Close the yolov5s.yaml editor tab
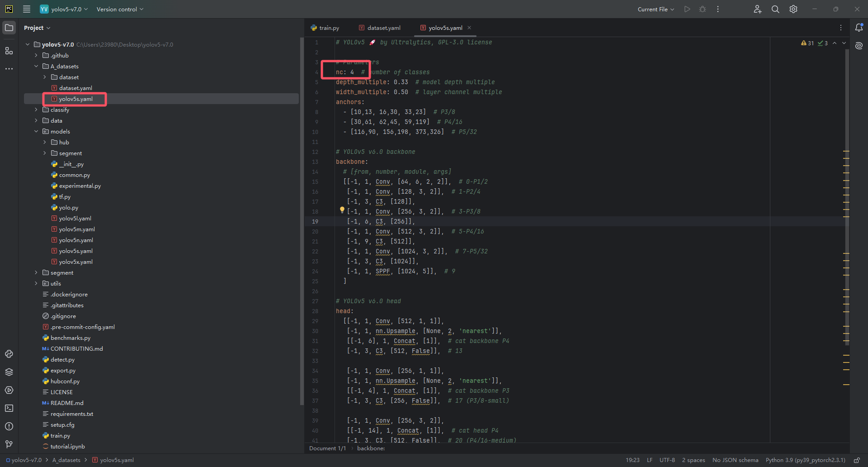 [469, 28]
